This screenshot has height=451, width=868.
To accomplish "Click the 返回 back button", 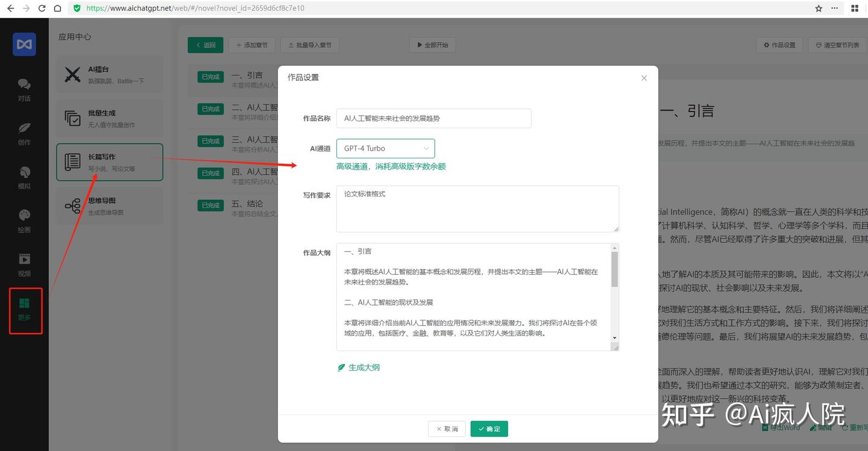I will [206, 45].
